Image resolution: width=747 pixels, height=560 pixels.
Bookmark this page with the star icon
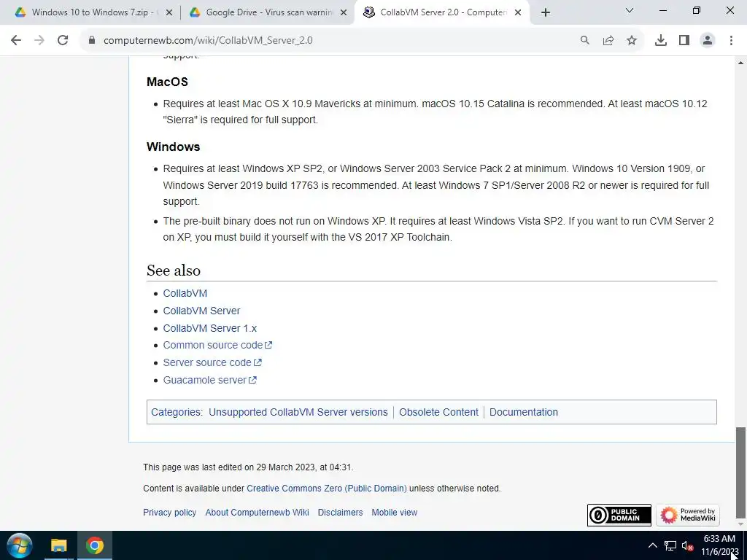tap(632, 41)
